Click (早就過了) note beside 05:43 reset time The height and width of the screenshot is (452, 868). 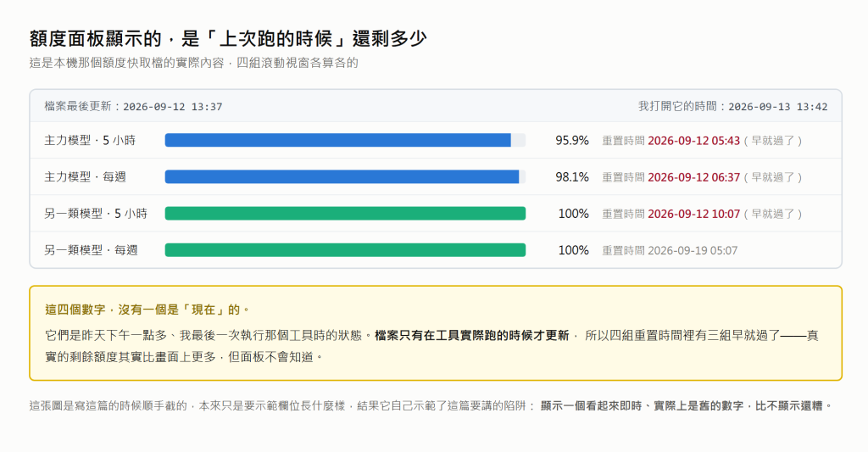pos(773,141)
